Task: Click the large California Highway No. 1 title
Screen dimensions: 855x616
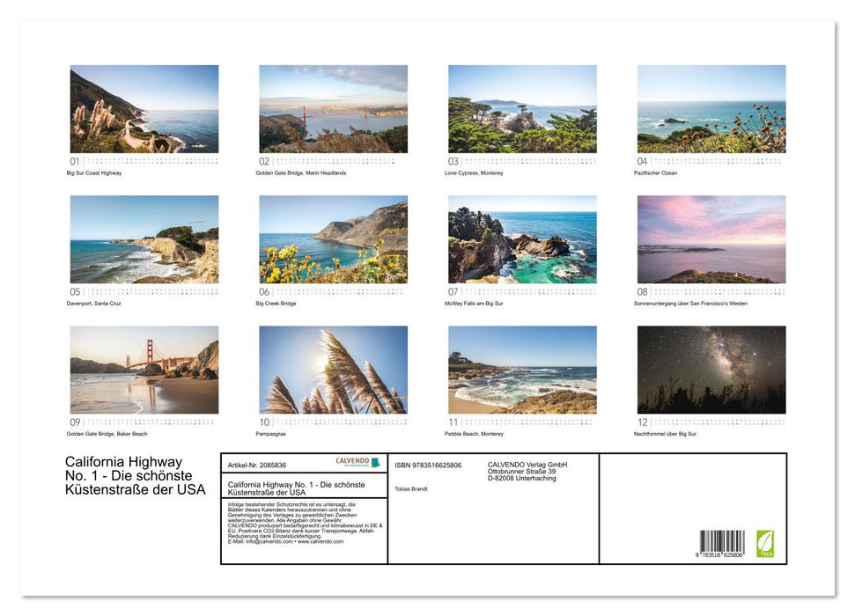Action: pyautogui.click(x=136, y=475)
